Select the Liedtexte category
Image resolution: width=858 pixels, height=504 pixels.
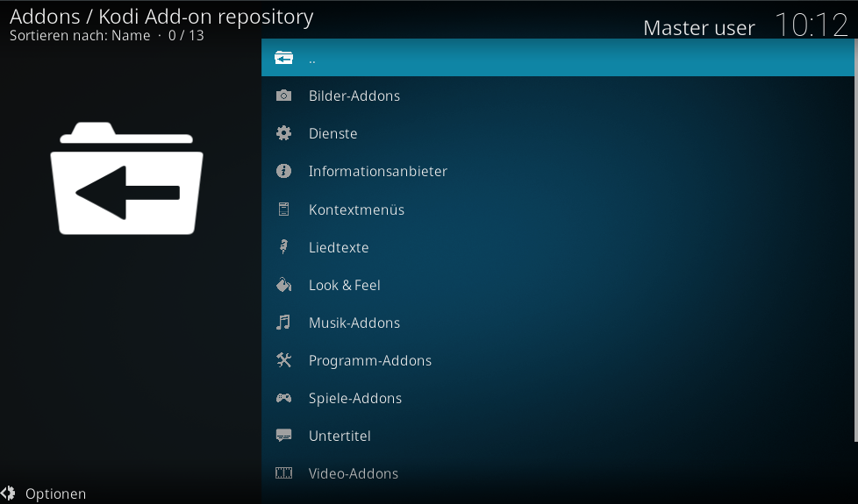558,246
